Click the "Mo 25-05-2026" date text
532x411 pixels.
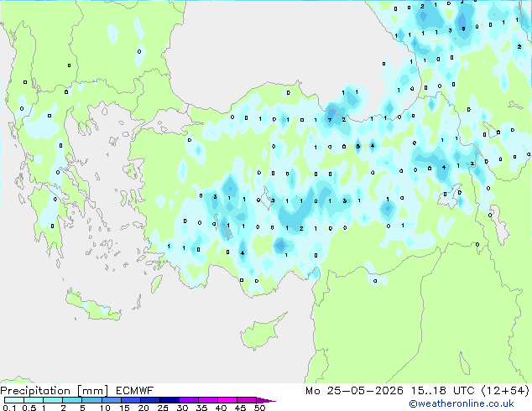click(x=354, y=391)
